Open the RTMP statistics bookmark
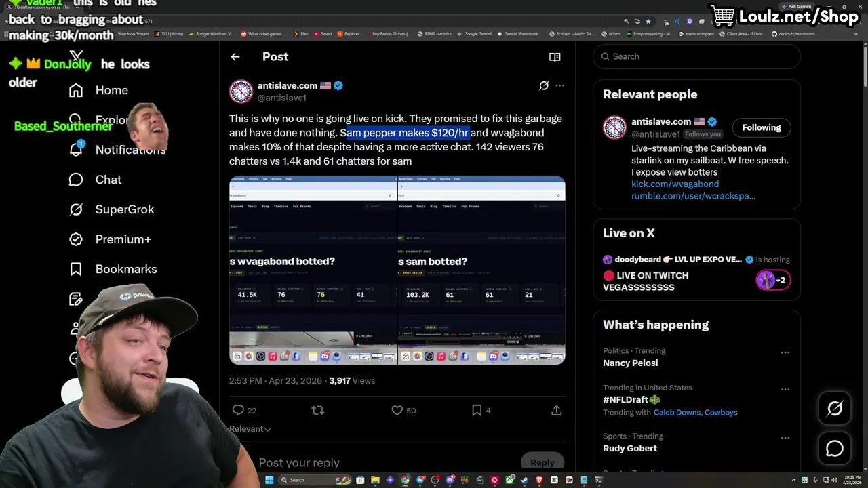The height and width of the screenshot is (488, 868). click(x=435, y=33)
